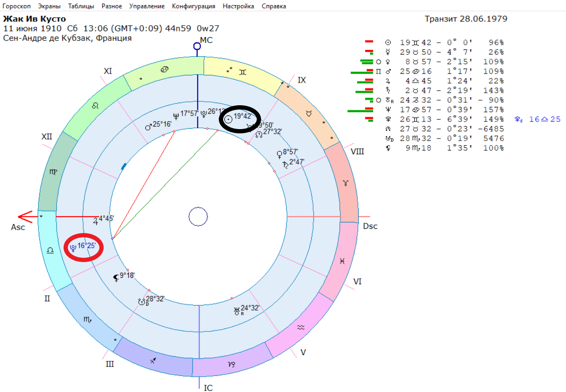Click the Jupiter glyph in the positions table

coord(388,81)
